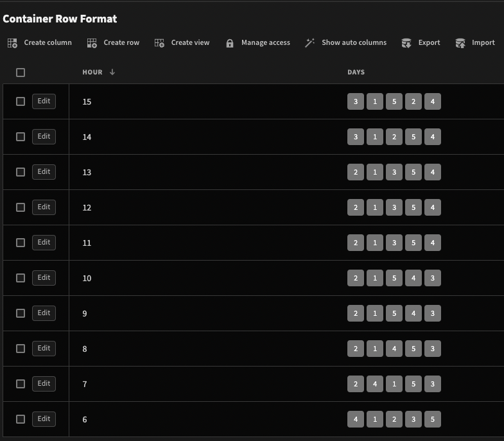This screenshot has height=441, width=504.
Task: Click day chip 5 in hour 11 row
Action: pos(413,243)
